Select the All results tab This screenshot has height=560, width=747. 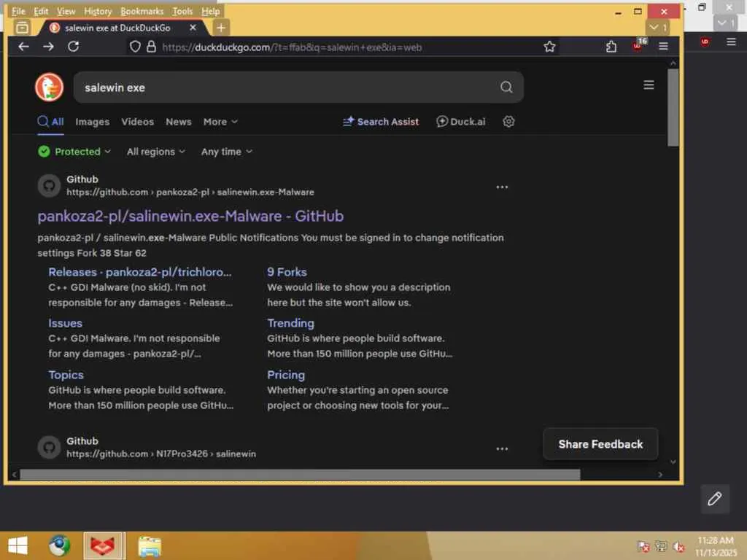point(50,122)
